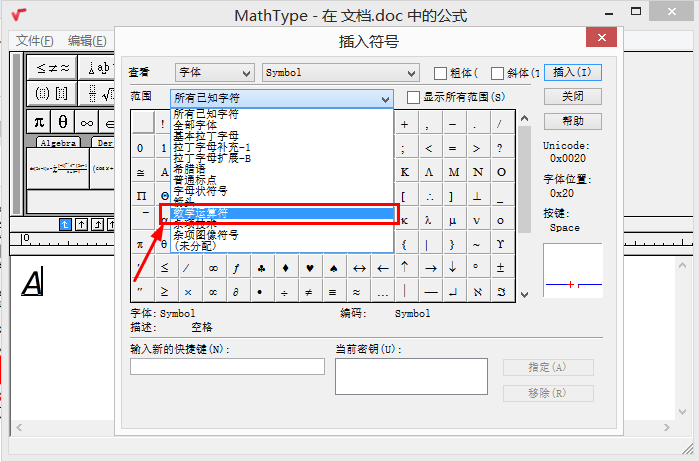Pick the heart ♥ symbol in the grid
Viewport: 699px width, 462px height.
pyautogui.click(x=310, y=268)
